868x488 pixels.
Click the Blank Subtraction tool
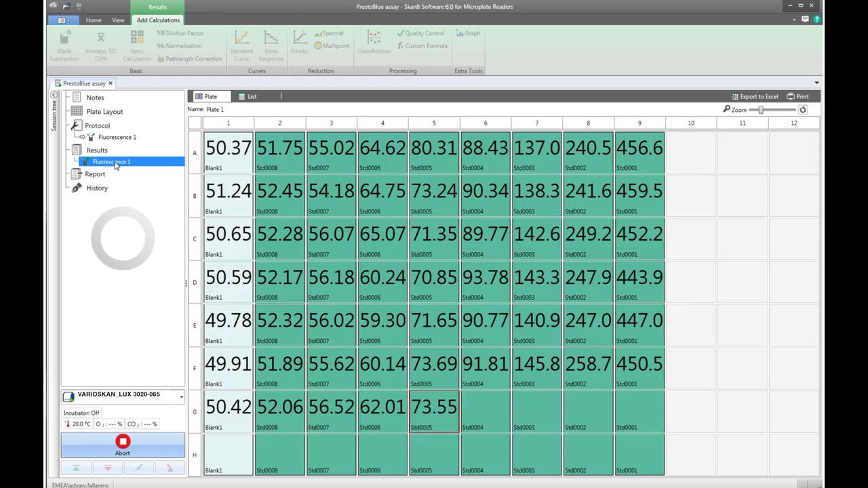pyautogui.click(x=64, y=45)
